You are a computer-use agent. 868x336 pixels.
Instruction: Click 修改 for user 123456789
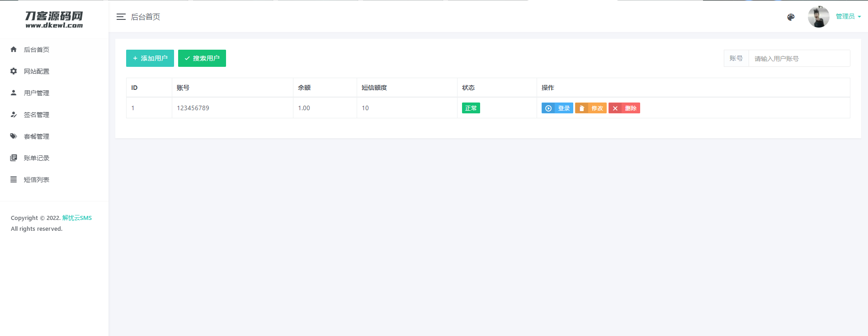(x=591, y=108)
